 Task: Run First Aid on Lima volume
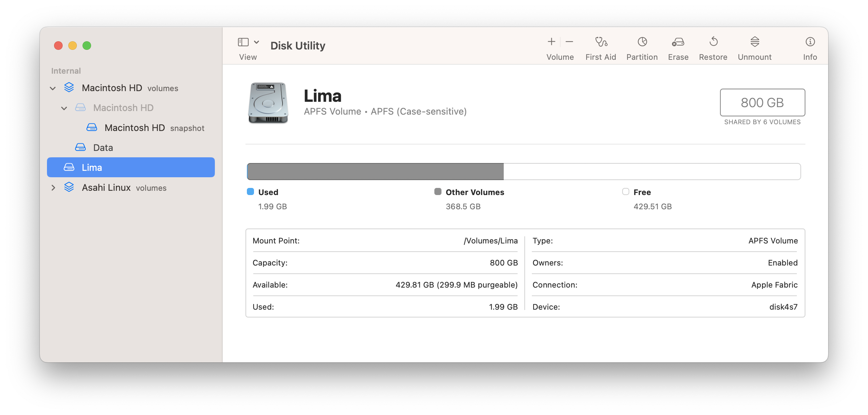tap(600, 46)
